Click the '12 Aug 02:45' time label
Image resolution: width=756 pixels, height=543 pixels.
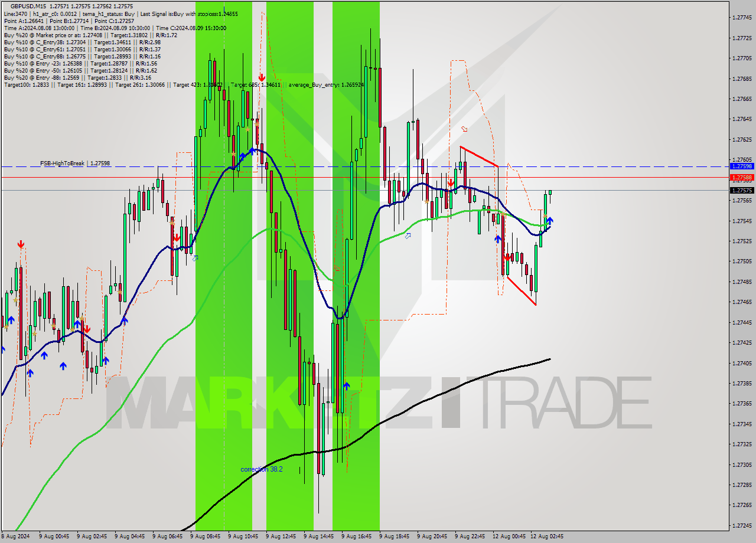pyautogui.click(x=546, y=537)
